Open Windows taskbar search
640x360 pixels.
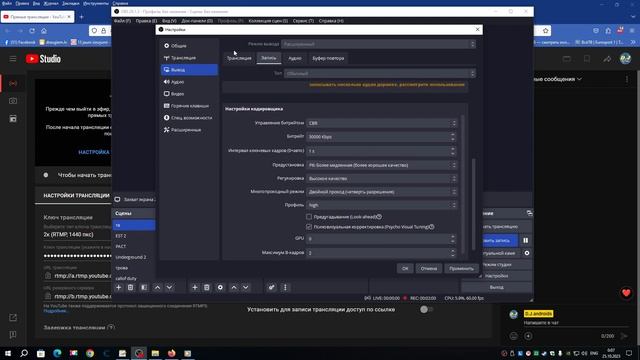tap(24, 353)
